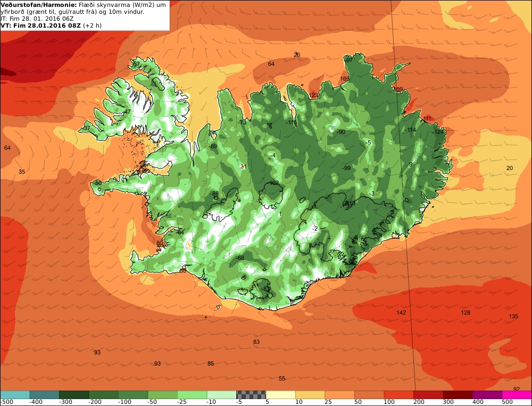Click the northeast coast value "111"

427,119
